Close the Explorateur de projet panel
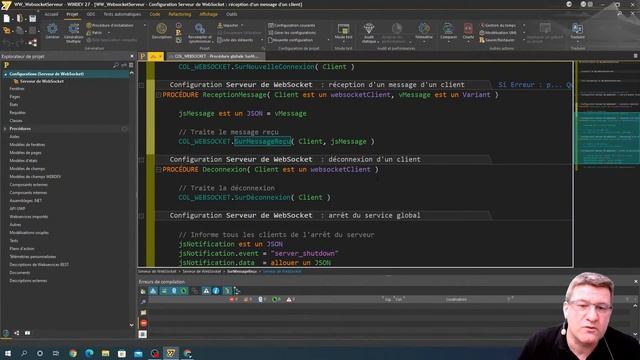Screen dimensions: 640x360 (x=131, y=56)
